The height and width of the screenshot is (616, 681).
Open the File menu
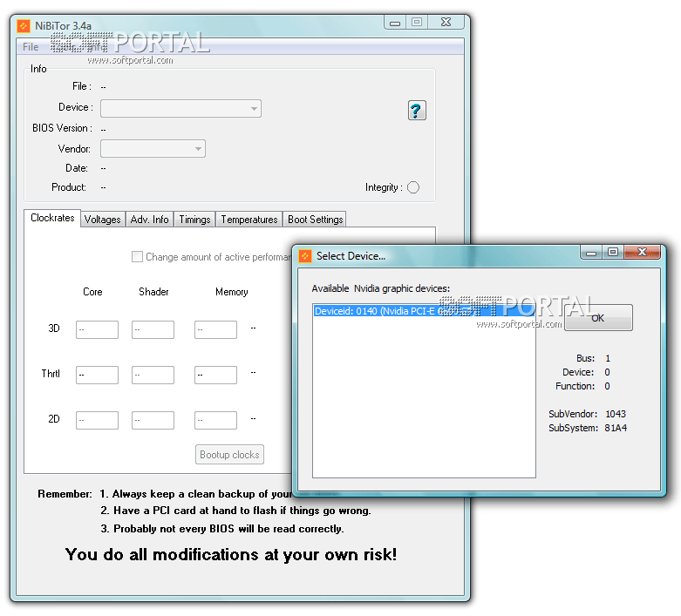[x=31, y=47]
